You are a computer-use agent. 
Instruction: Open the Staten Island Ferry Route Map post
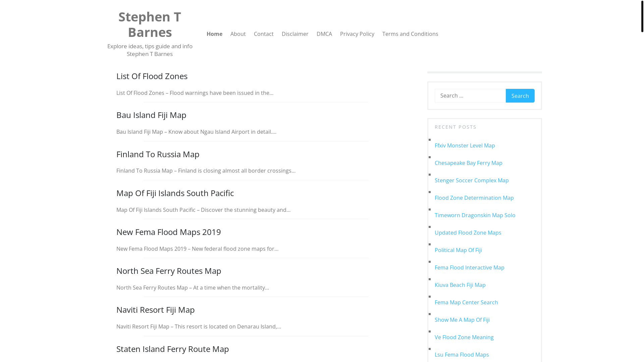[172, 349]
